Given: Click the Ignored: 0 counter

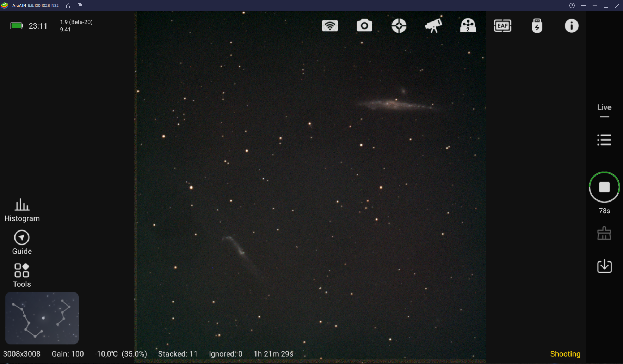Looking at the screenshot, I should (226, 354).
